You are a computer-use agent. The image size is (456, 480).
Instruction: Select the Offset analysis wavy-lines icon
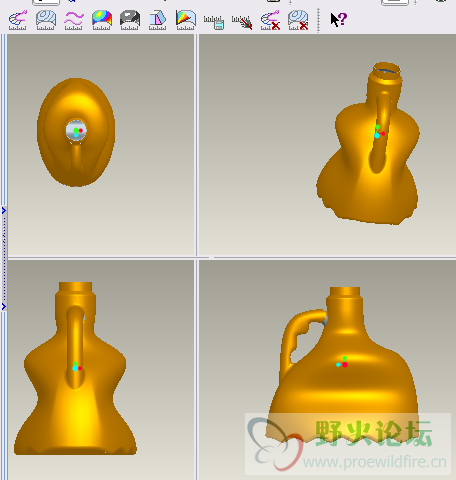pos(74,20)
